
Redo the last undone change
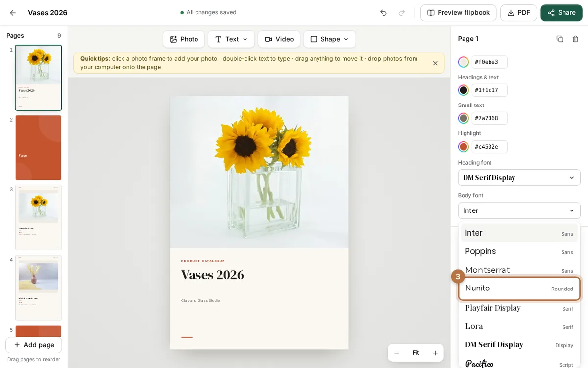pos(402,13)
